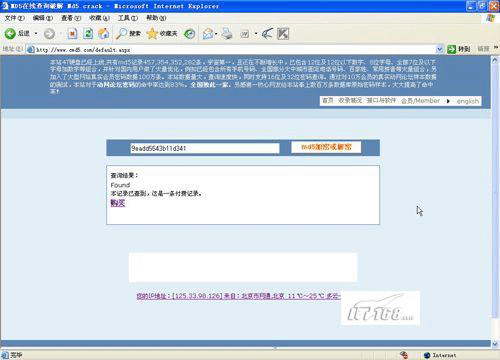Open the 帮助 (Help) menu
This screenshot has width=500, height=360.
tap(156, 18)
